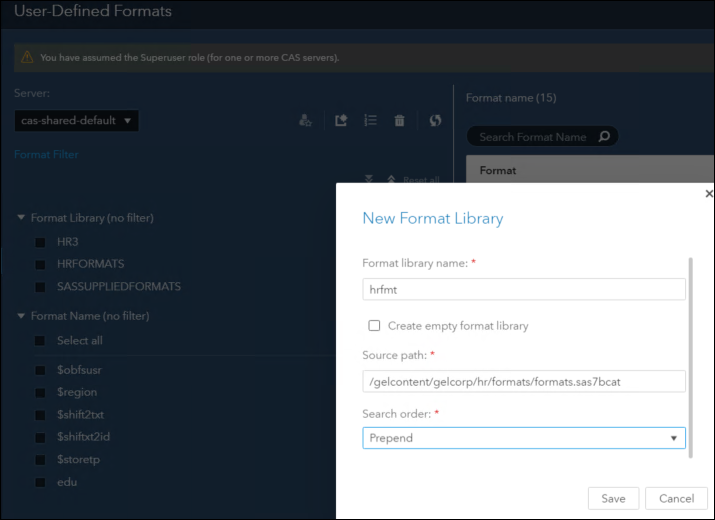Image resolution: width=715 pixels, height=520 pixels.
Task: Click the expand all double-chevron icon
Action: tap(369, 180)
